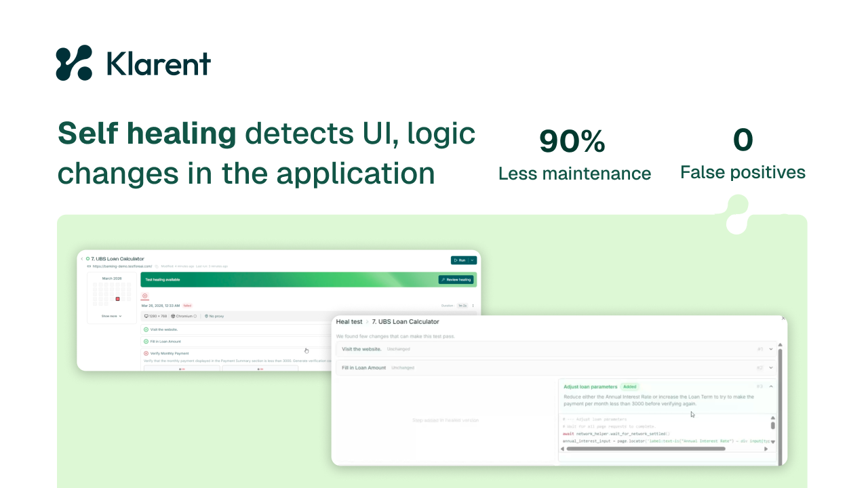This screenshot has width=868, height=488.
Task: Collapse step #3 Adjust loan parameters
Action: [771, 387]
